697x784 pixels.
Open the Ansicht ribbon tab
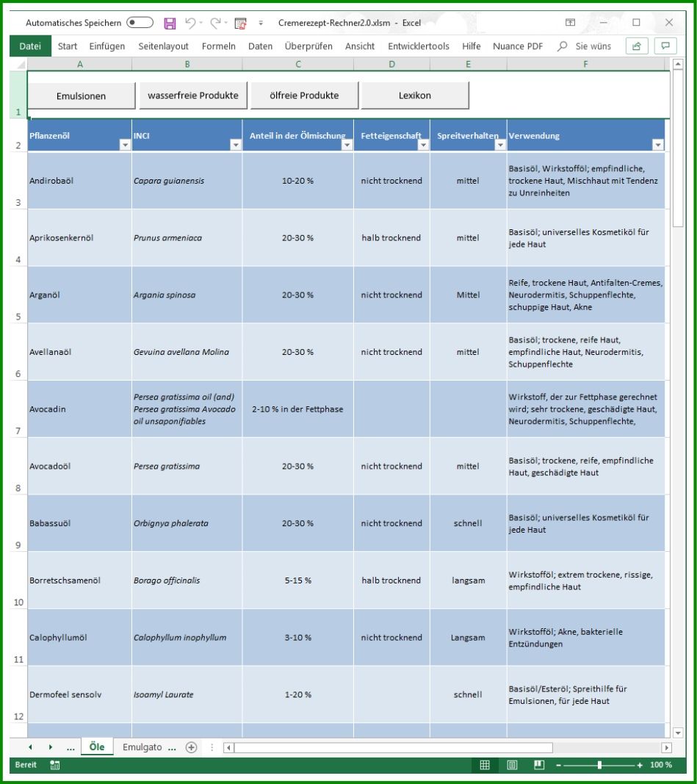pos(360,46)
